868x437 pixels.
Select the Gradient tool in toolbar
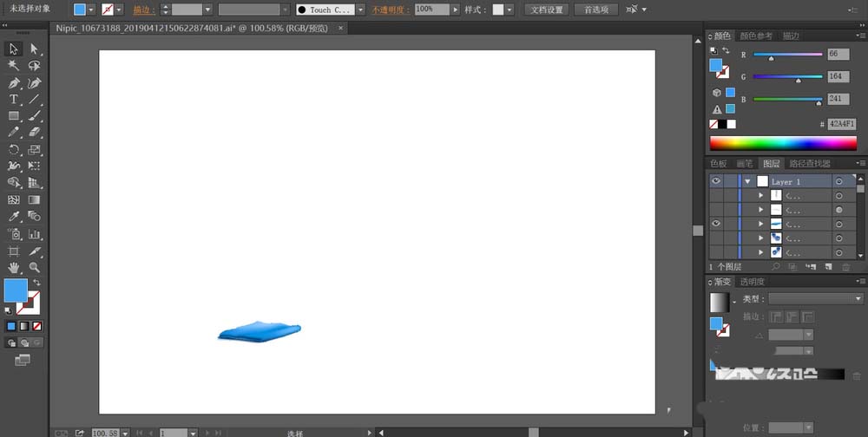[35, 199]
